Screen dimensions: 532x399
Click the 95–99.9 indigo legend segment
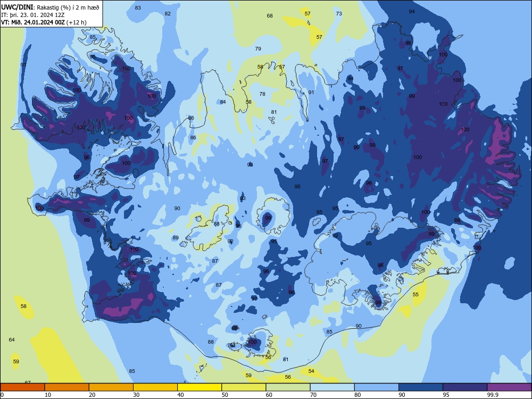465,387
